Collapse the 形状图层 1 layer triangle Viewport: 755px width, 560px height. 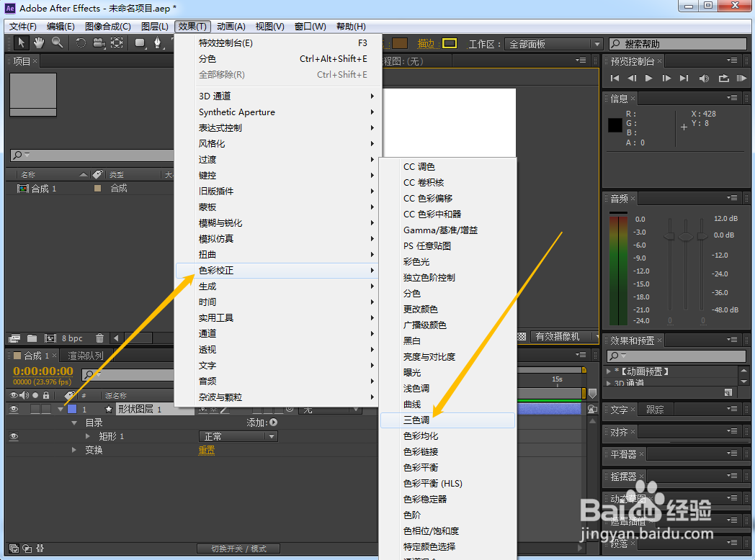(61, 409)
